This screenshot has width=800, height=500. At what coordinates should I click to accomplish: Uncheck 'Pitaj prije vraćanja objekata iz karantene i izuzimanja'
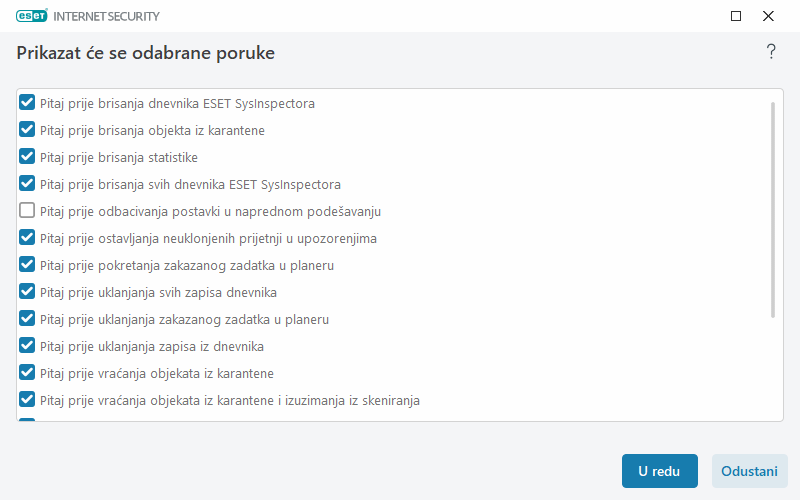coord(28,400)
